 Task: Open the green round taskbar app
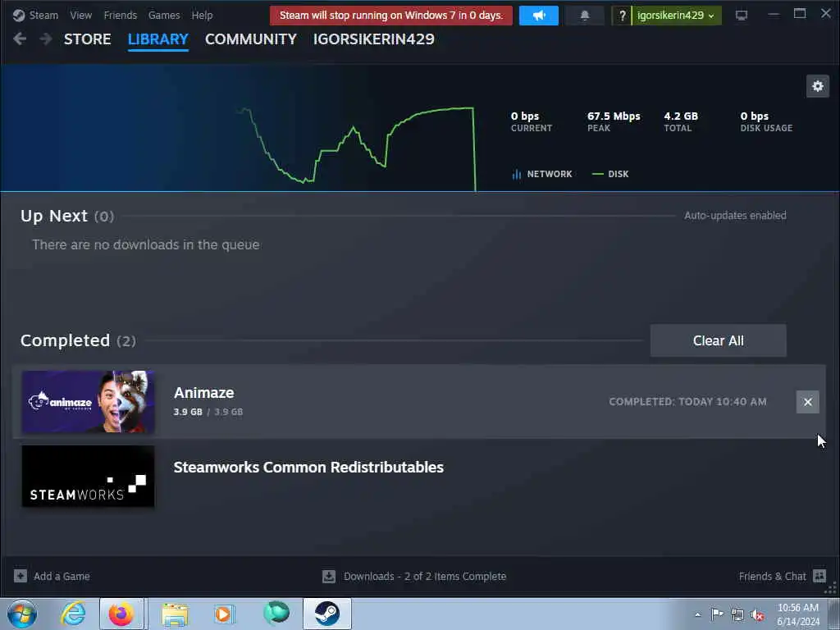pyautogui.click(x=276, y=614)
